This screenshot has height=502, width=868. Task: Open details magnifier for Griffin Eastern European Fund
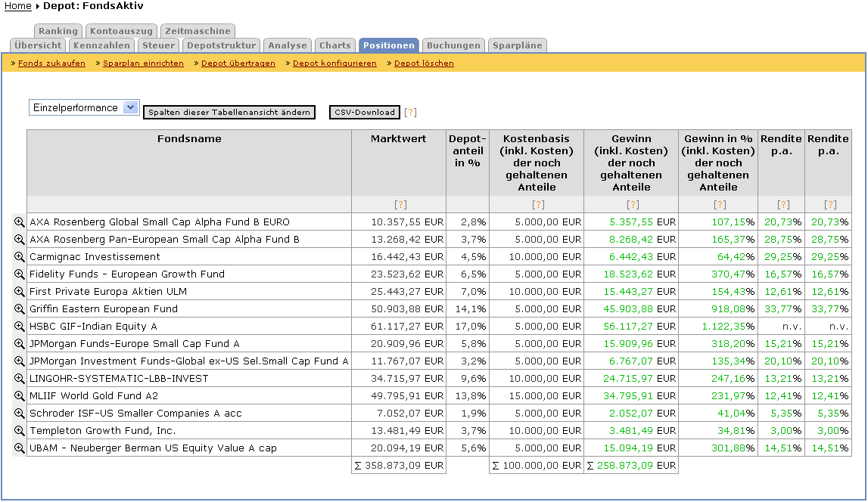point(20,308)
